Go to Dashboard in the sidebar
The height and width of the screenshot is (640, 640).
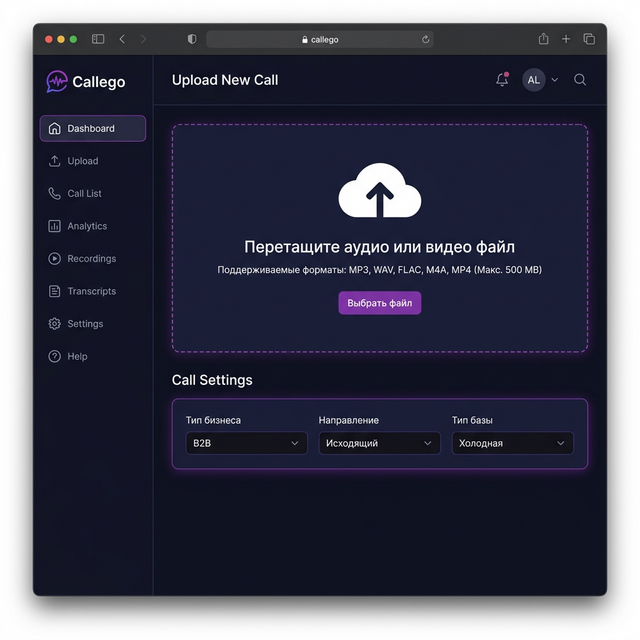tap(92, 129)
